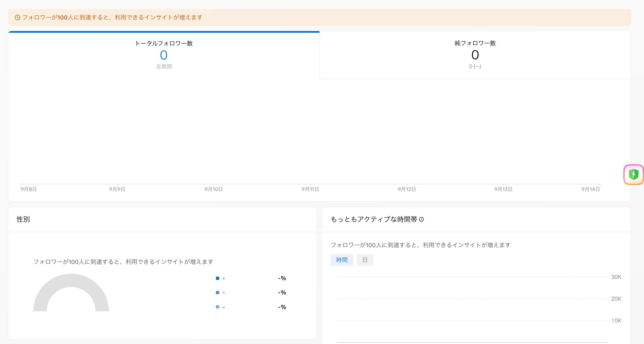Click the 9月9日 axis label
The height and width of the screenshot is (344, 644).
click(117, 189)
